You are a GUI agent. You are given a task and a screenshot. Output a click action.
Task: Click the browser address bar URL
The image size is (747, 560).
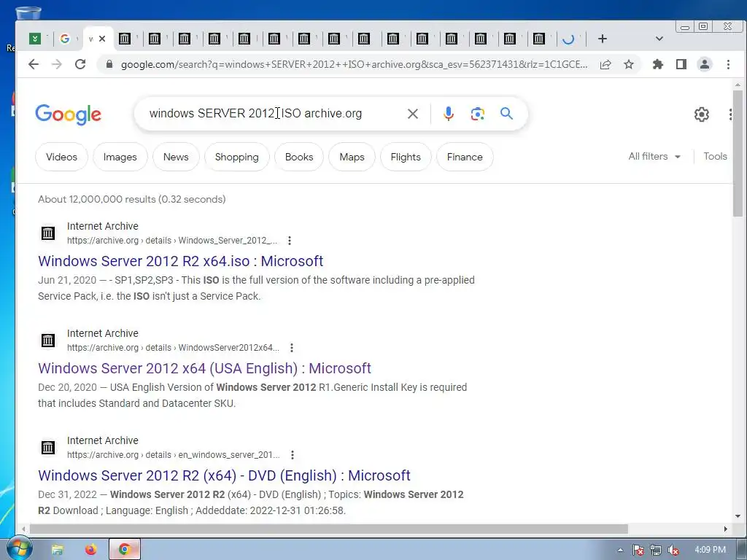[354, 64]
